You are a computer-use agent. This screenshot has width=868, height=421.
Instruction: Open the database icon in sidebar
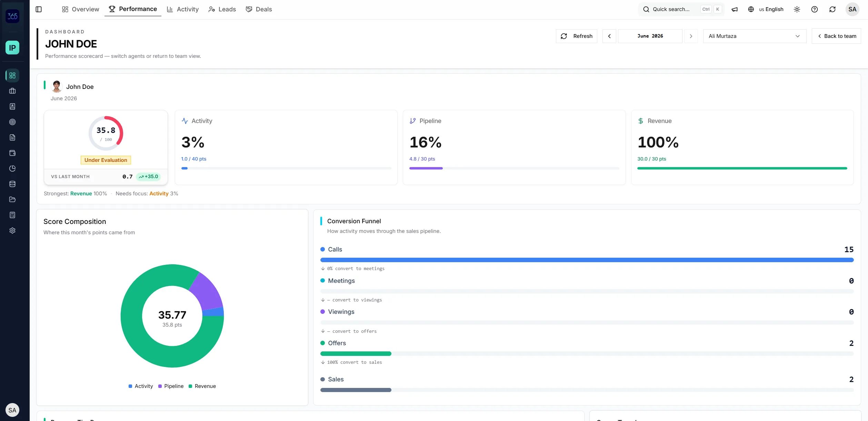(x=12, y=184)
